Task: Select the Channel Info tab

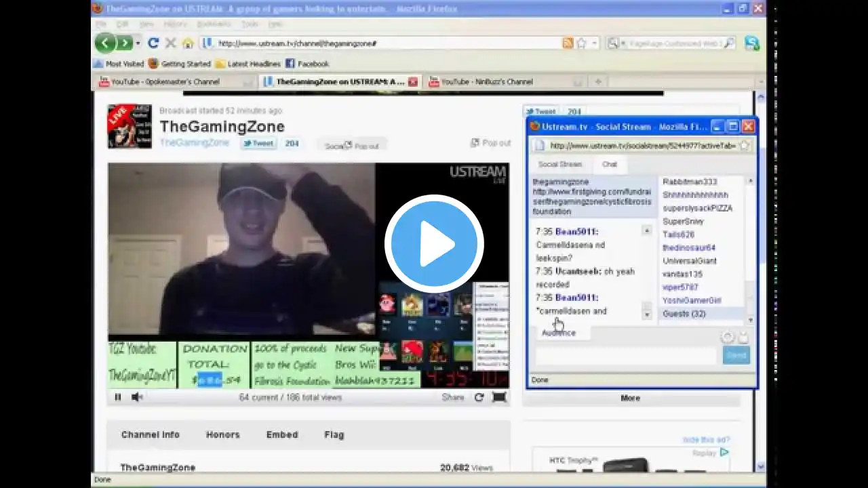Action: tap(151, 434)
